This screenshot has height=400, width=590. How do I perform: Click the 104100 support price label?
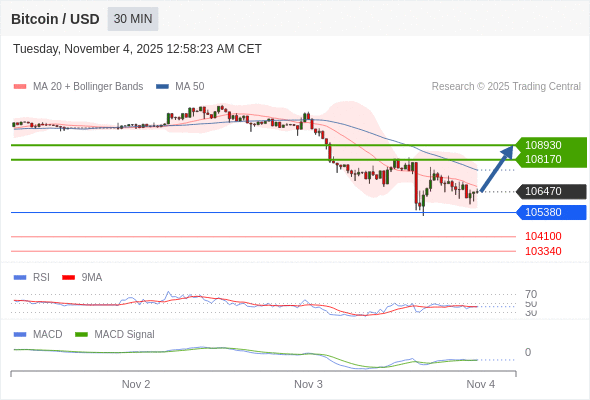pos(543,236)
